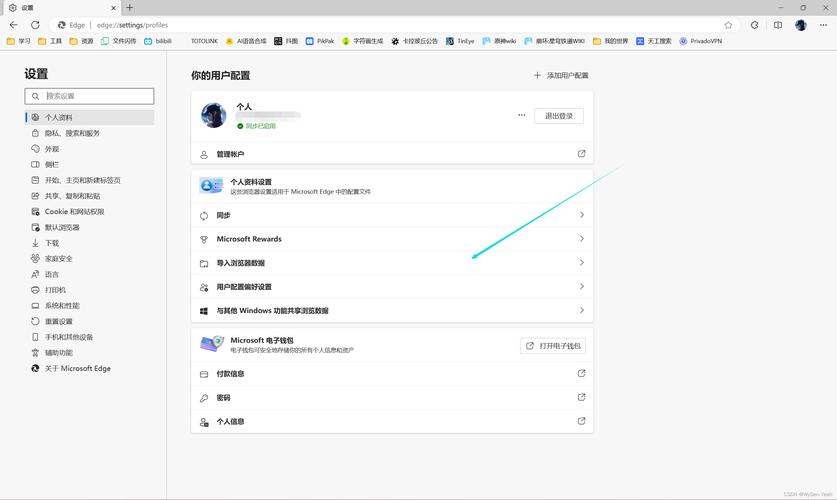Open the PikPak bookmark

pyautogui.click(x=320, y=41)
